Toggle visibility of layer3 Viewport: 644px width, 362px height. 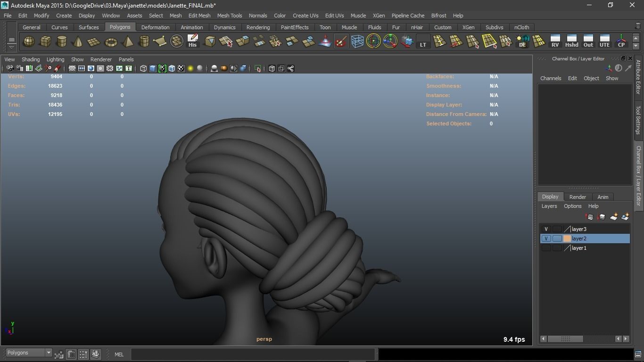(546, 229)
